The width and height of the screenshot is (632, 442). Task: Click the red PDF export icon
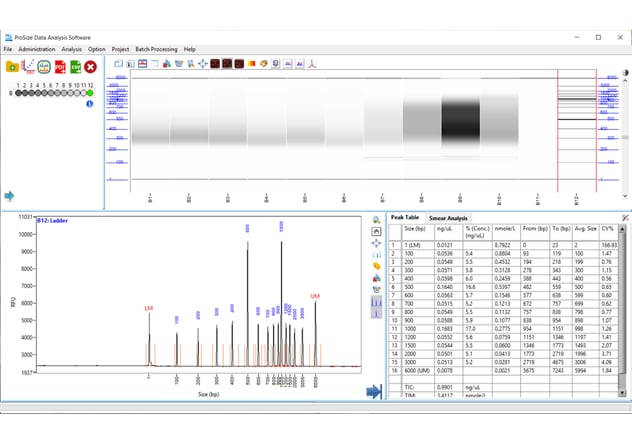click(x=59, y=67)
